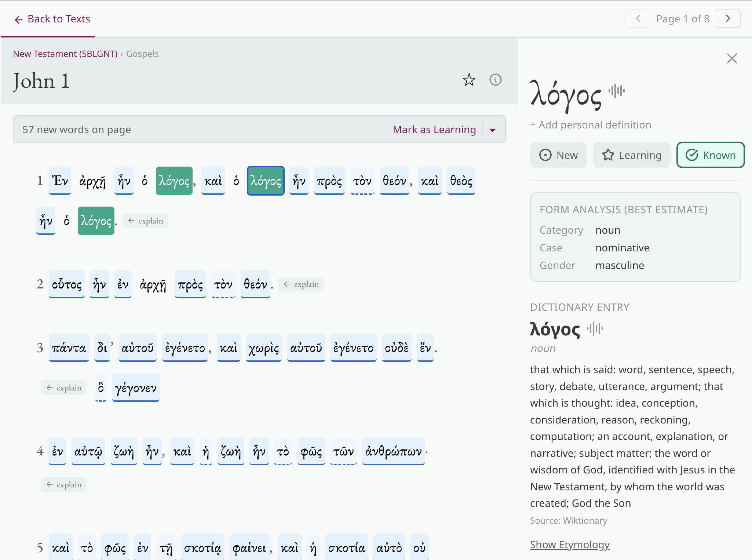Image resolution: width=752 pixels, height=560 pixels.
Task: Select the word φαίνει in verse 5
Action: click(249, 547)
